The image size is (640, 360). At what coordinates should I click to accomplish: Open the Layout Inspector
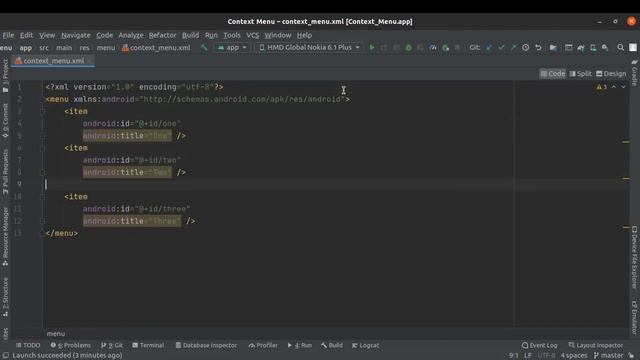[x=596, y=345]
